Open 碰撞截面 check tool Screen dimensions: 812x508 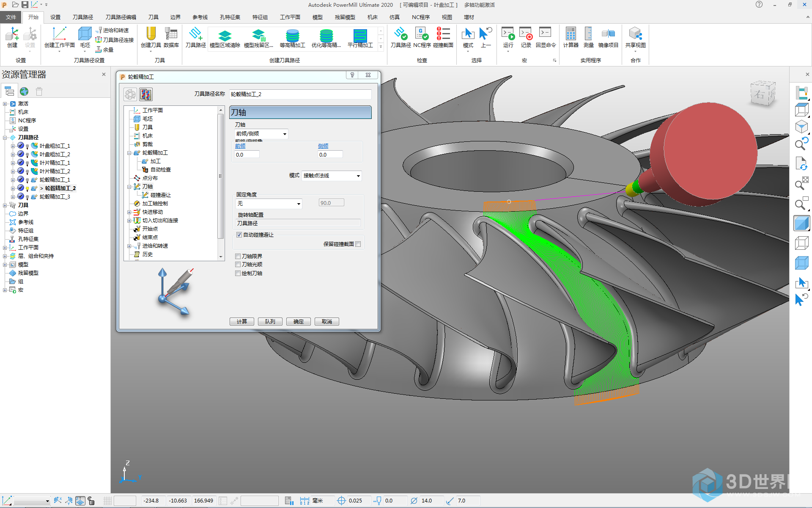pyautogui.click(x=443, y=37)
